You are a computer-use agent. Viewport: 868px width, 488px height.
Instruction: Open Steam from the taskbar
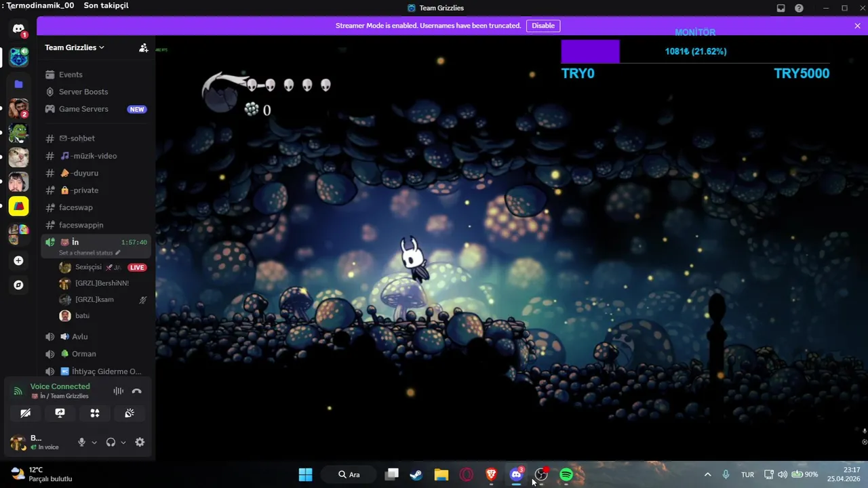tap(416, 474)
